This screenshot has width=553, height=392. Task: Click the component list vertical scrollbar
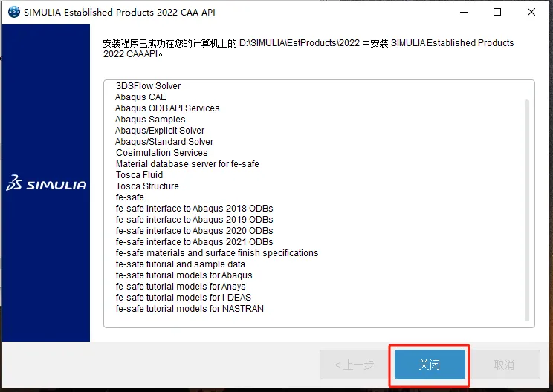click(527, 210)
